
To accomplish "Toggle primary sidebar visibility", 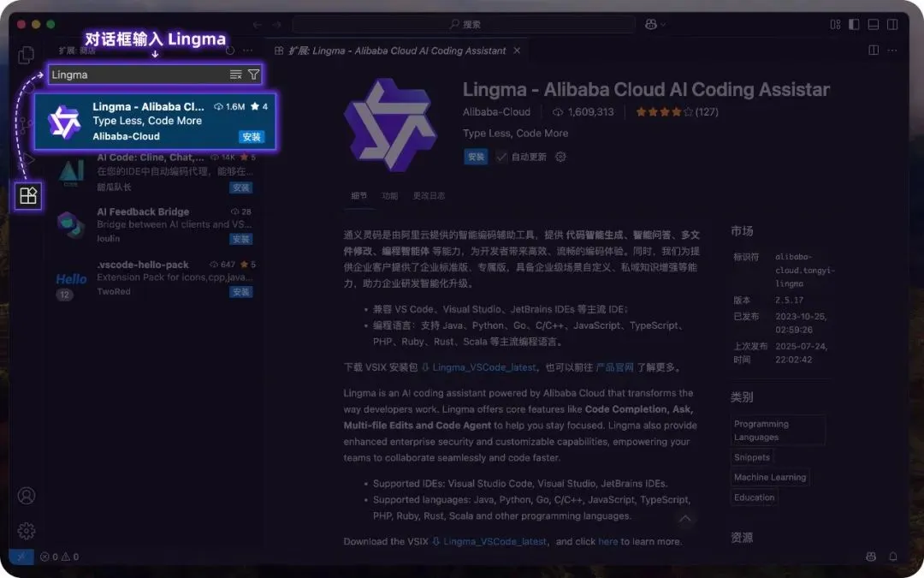I will pyautogui.click(x=854, y=24).
